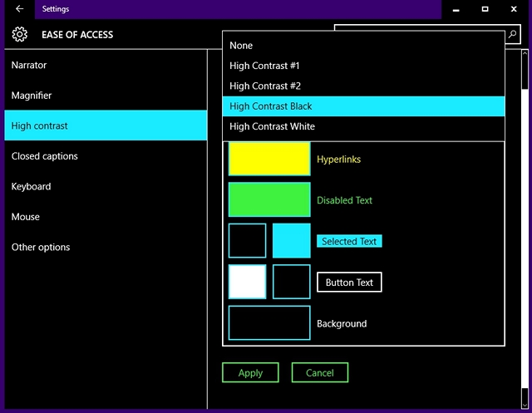Click black Selected Text foreground swatch
Image resolution: width=532 pixels, height=413 pixels.
tap(248, 241)
